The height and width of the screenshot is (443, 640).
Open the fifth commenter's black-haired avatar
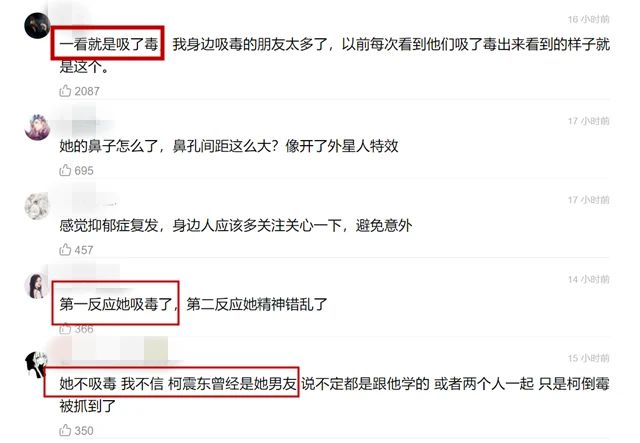coord(37,365)
